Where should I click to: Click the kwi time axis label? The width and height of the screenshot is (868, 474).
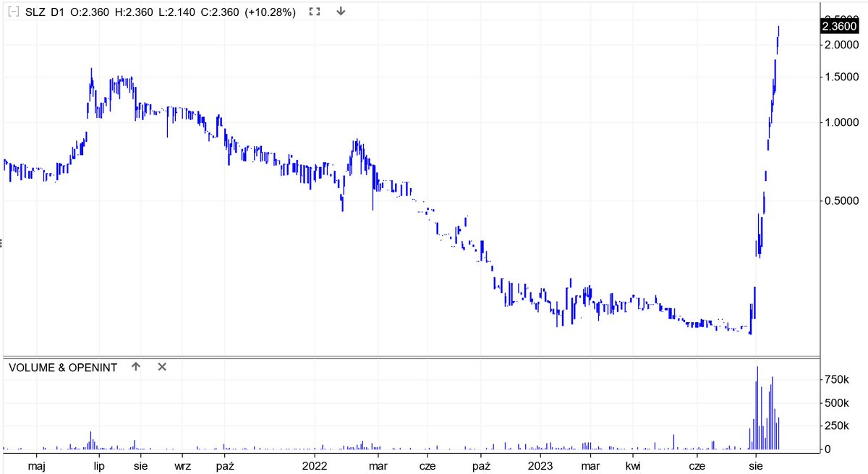633,465
